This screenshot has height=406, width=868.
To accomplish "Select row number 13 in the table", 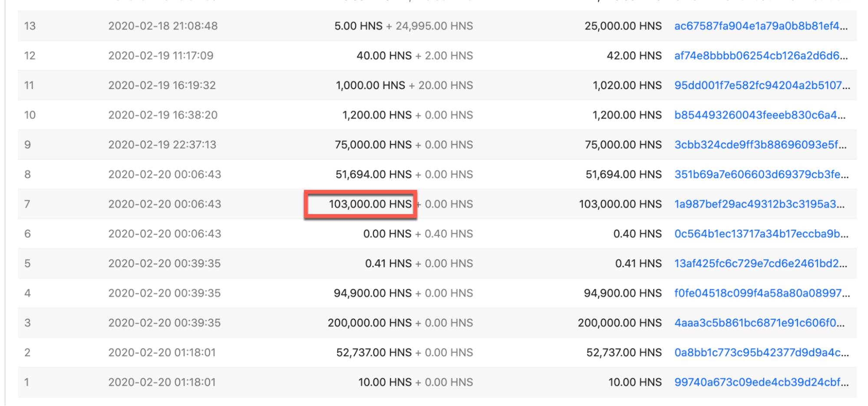I will point(28,26).
